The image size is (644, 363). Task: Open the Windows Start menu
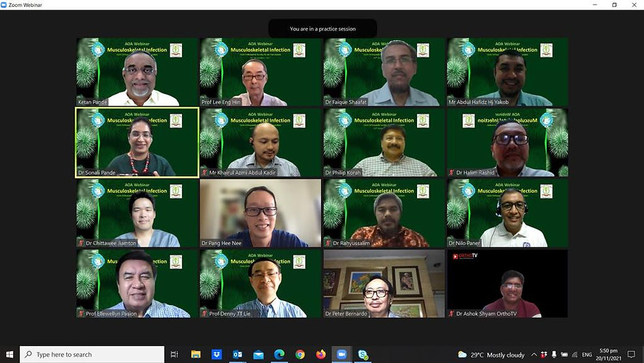coord(10,354)
